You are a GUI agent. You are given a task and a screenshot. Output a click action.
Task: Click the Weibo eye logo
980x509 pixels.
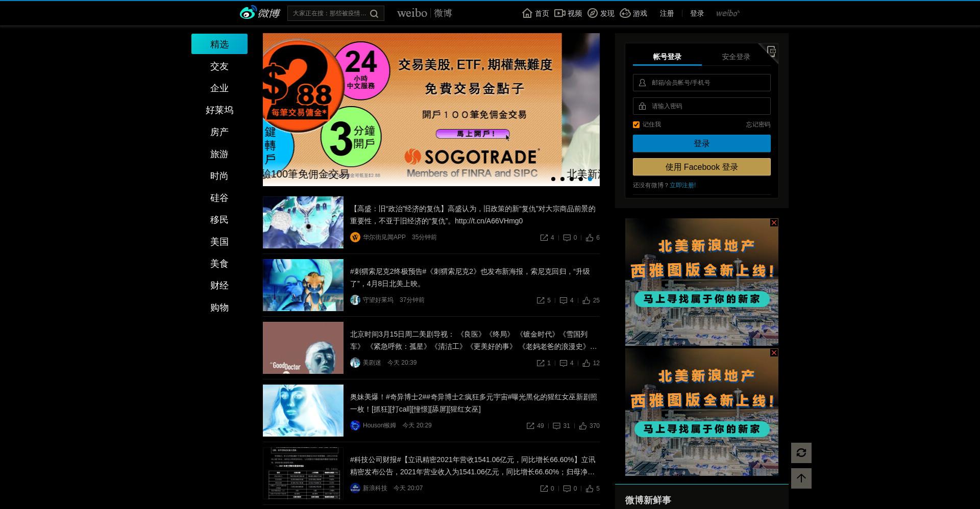[248, 13]
